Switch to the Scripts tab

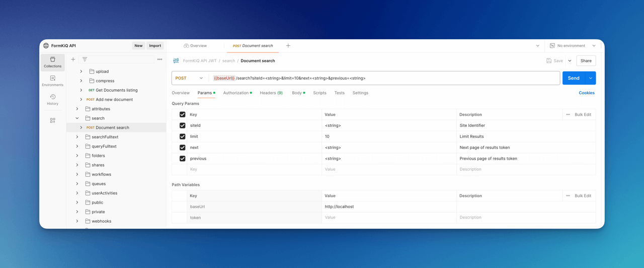pos(319,93)
